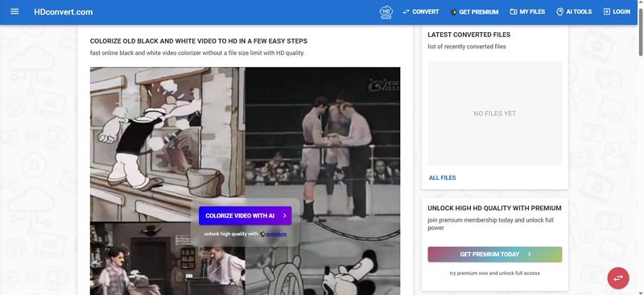Open Get Premium in the header
The image size is (644, 295).
474,12
